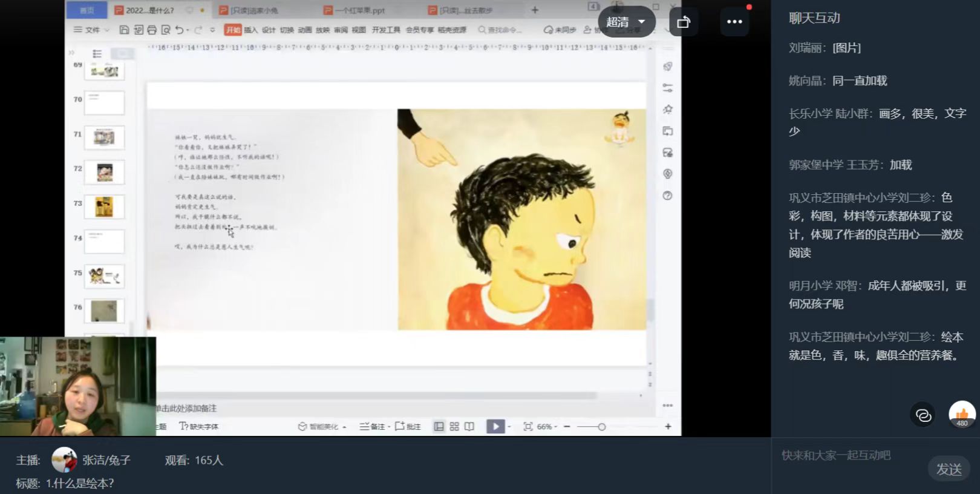Select the 开始 ribbon tab

click(233, 30)
